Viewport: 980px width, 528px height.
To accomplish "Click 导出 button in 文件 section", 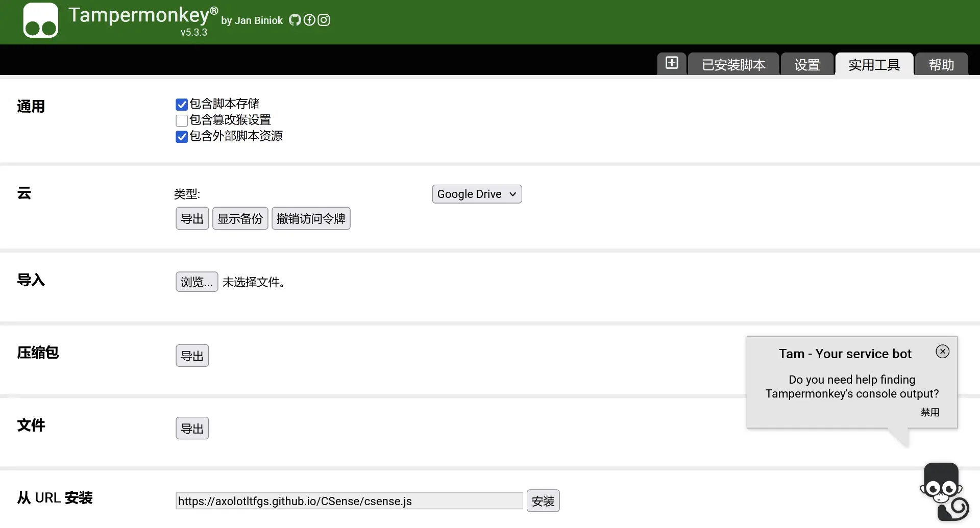I will tap(192, 428).
